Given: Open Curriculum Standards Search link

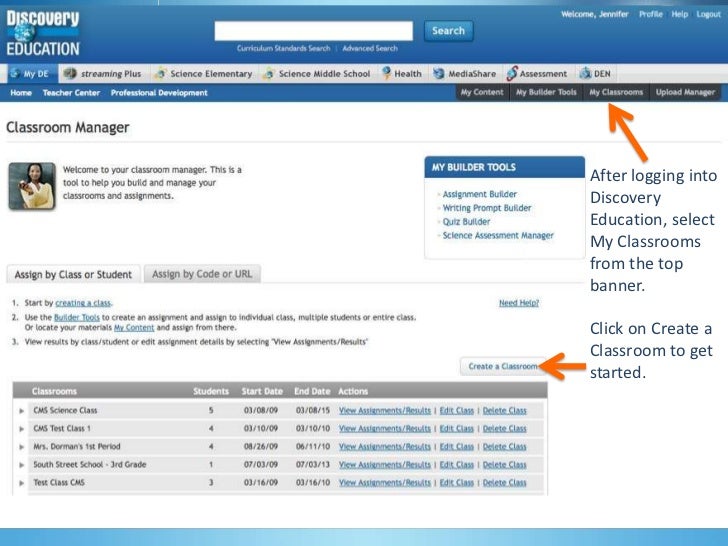Looking at the screenshot, I should 283,48.
